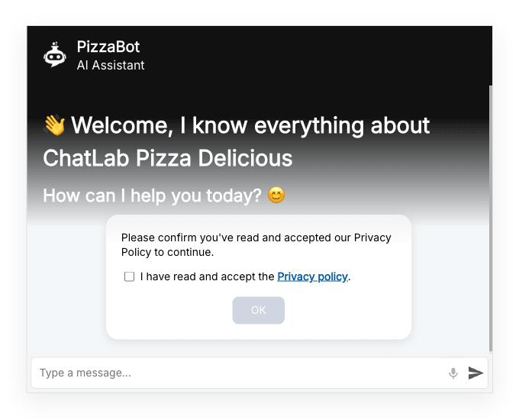Click "How can I help you today?" text
Screen dimensions: 519x420
[x=153, y=195]
